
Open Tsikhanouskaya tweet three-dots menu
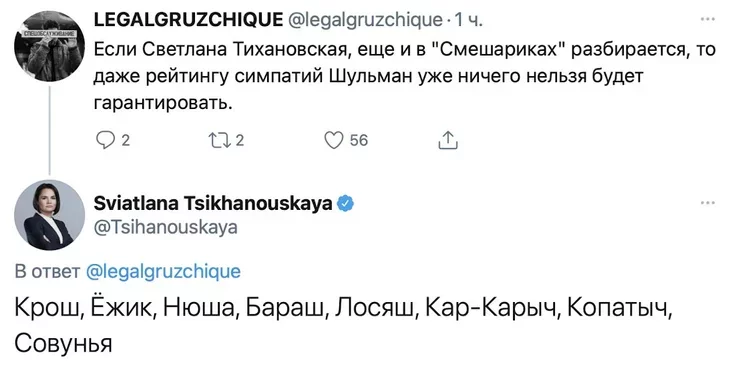(x=708, y=203)
